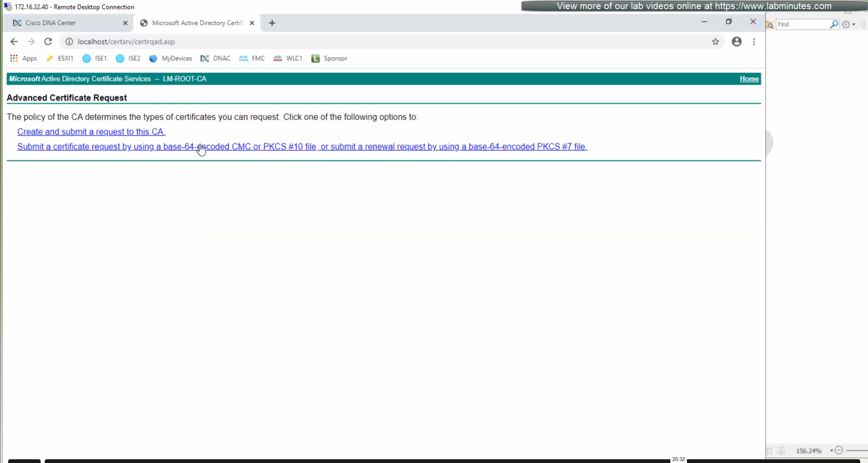Open the Chrome profile avatar
Screen dimensions: 868x463
pos(736,41)
